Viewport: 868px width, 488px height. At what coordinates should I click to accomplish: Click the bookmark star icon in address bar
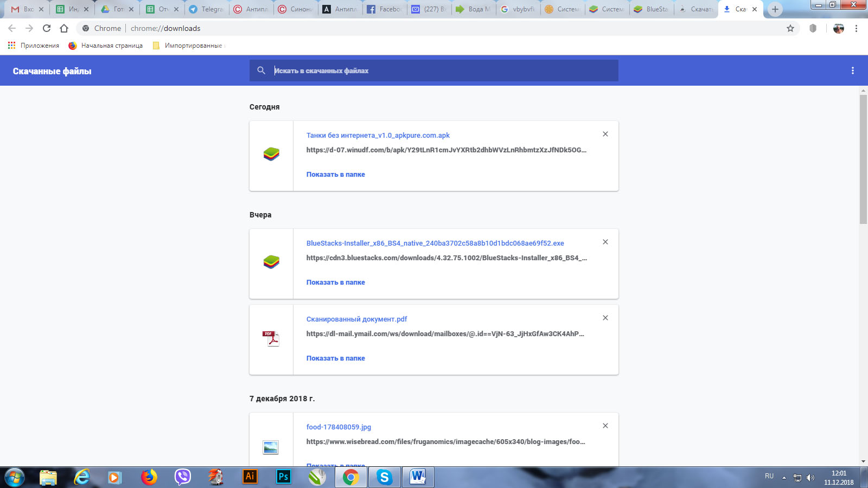click(x=790, y=28)
